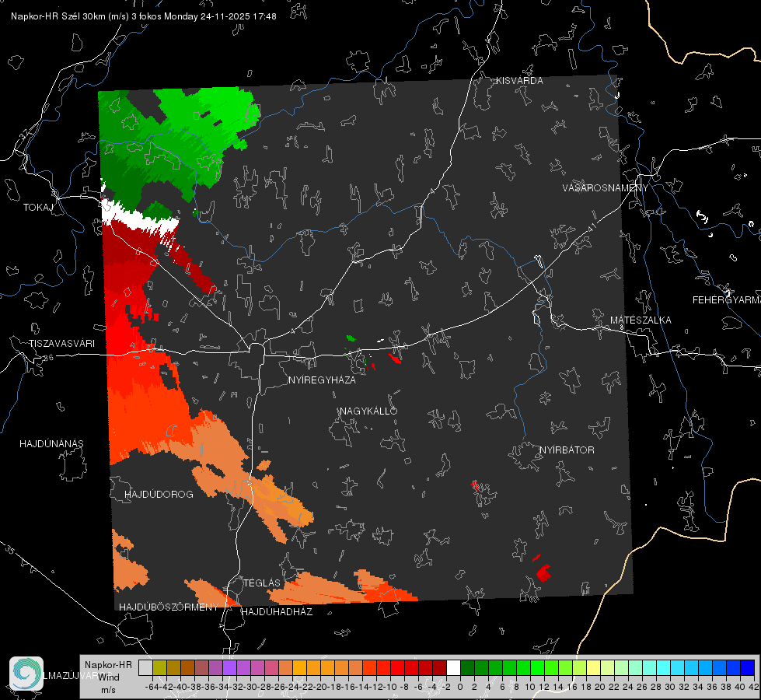Click the VÁSÁROSNAMÉNY city label

(606, 188)
